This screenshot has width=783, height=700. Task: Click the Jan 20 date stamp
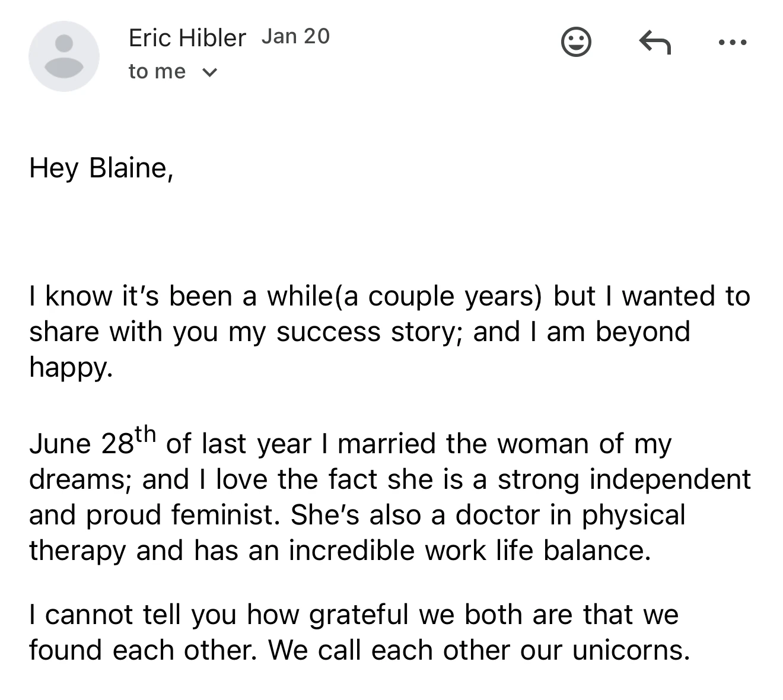pyautogui.click(x=295, y=36)
